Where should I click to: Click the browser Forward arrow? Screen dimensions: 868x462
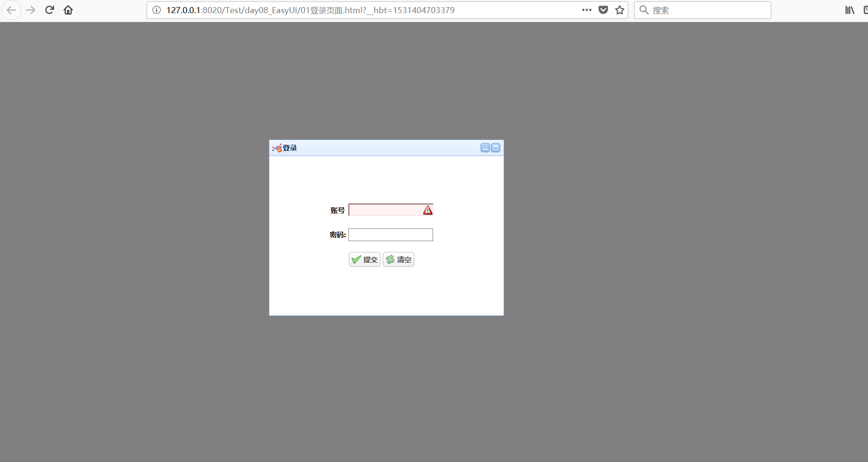click(31, 10)
